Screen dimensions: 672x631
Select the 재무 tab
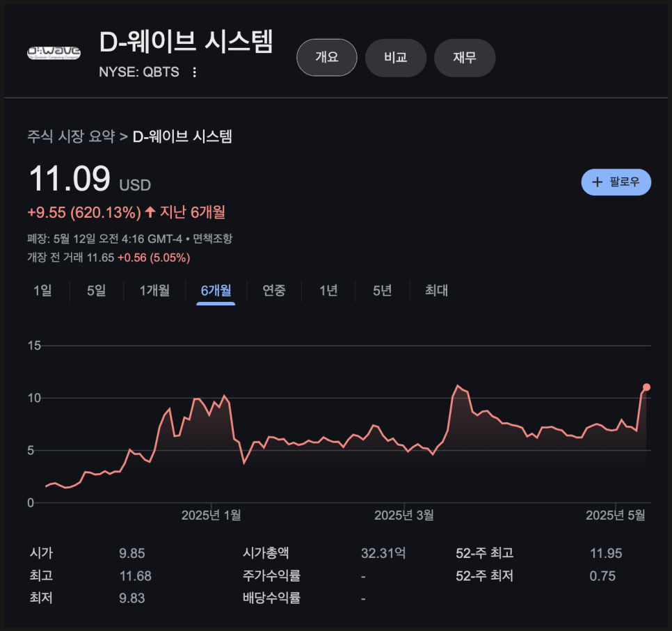[465, 58]
